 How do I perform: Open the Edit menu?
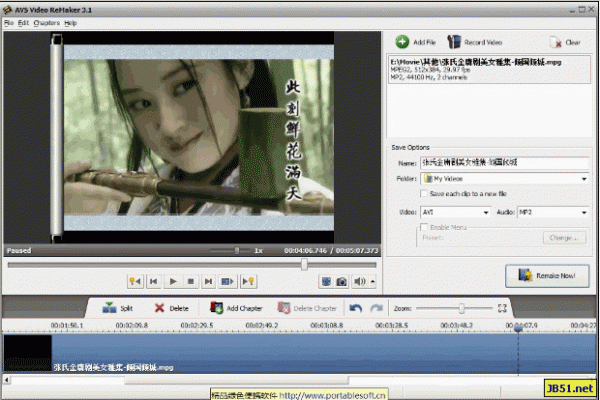tap(23, 23)
